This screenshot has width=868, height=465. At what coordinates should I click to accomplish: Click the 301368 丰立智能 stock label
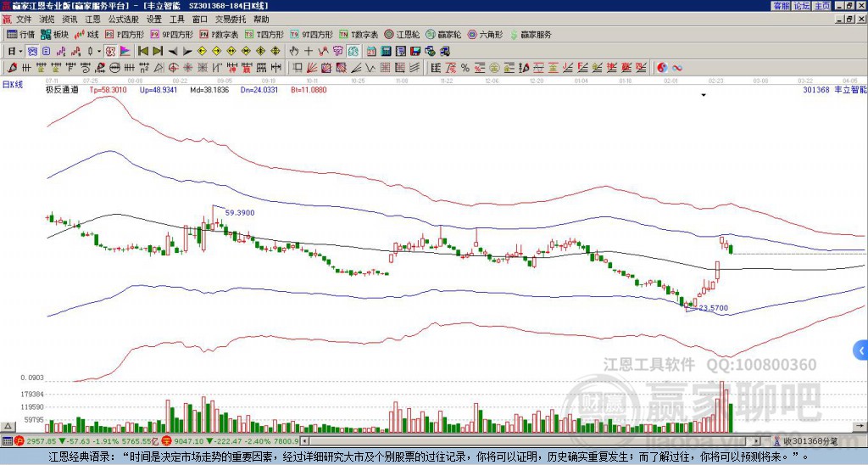pos(834,90)
